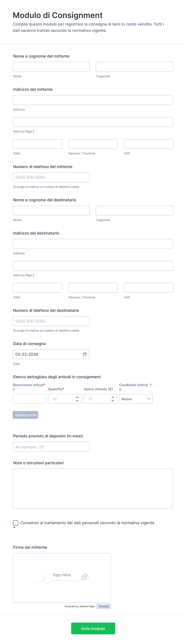Click the Data di consegna date field
The width and height of the screenshot is (184, 644).
(47, 354)
